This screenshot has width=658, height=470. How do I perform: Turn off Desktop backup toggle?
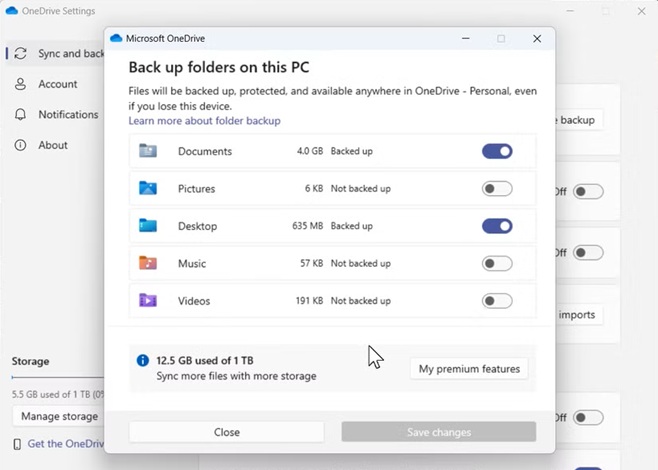tap(497, 226)
